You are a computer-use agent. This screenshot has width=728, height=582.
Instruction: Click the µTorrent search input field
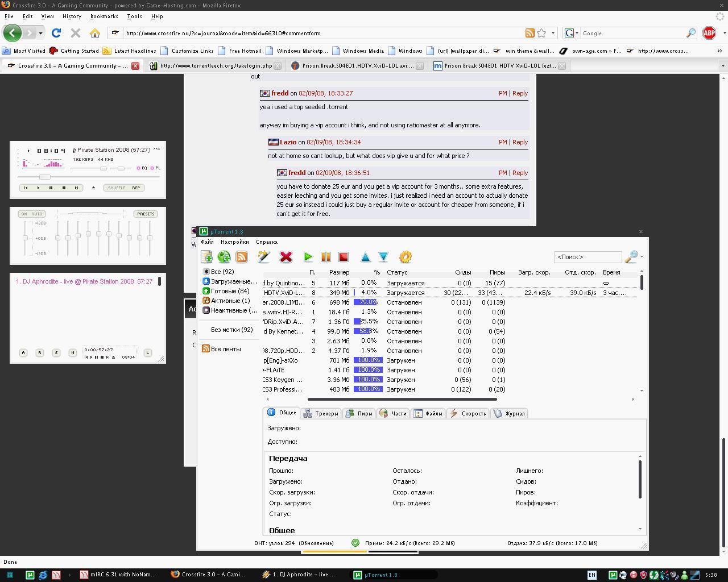click(588, 257)
